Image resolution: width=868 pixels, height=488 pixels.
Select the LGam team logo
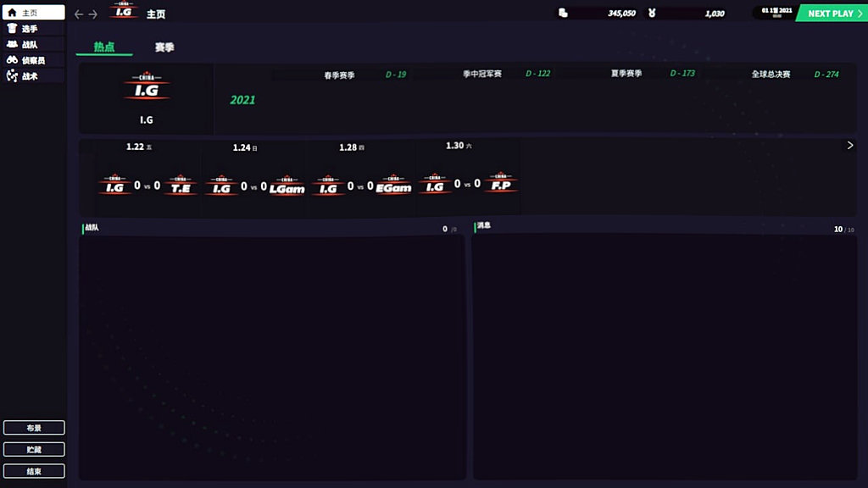pyautogui.click(x=287, y=186)
